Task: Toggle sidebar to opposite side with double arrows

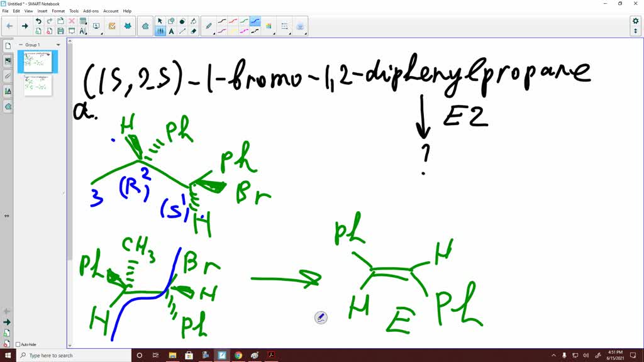Action: tap(6, 216)
